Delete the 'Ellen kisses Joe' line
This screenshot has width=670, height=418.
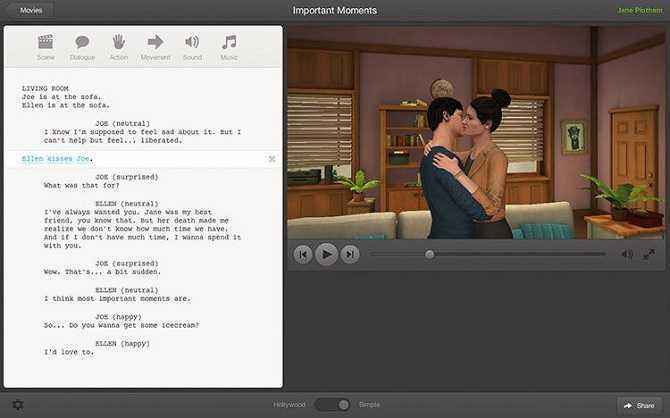[272, 159]
